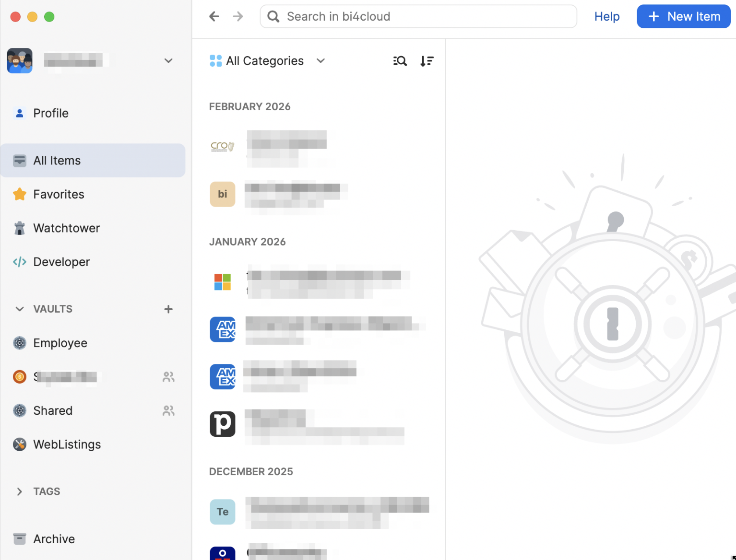Click the All Items tray icon
Screen dimensions: 736x560
pyautogui.click(x=20, y=161)
